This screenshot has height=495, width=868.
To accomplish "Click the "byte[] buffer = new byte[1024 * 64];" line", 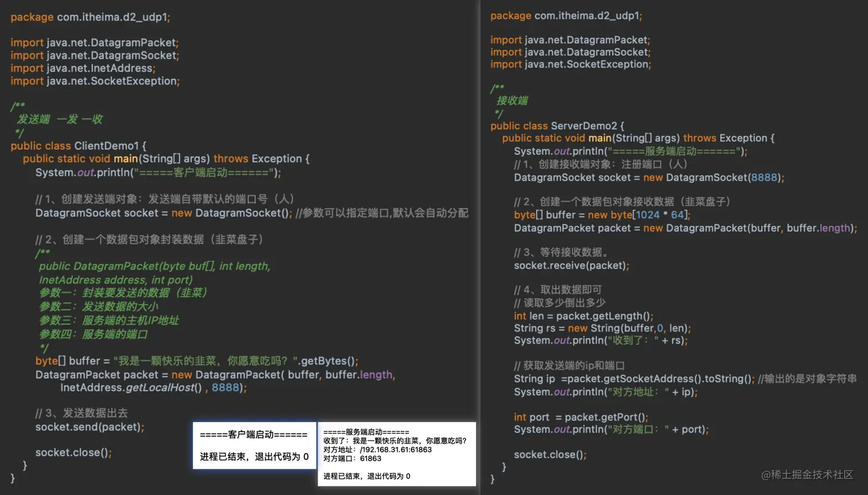I will (x=602, y=215).
